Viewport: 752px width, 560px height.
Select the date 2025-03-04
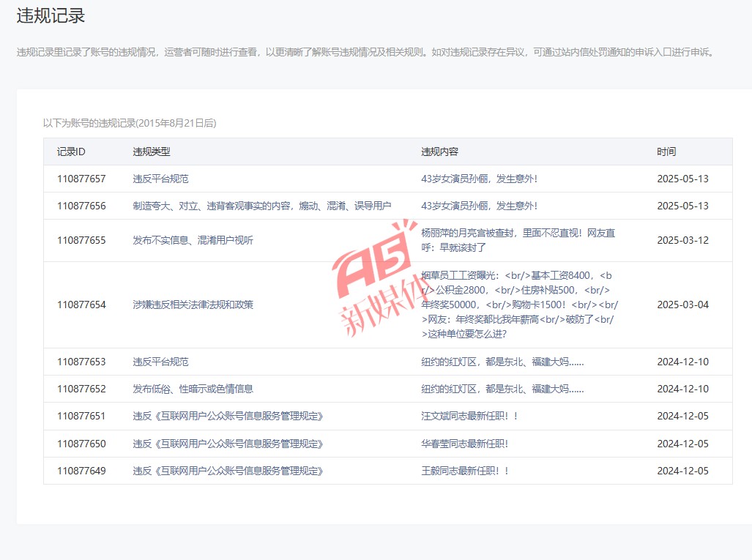coord(682,305)
